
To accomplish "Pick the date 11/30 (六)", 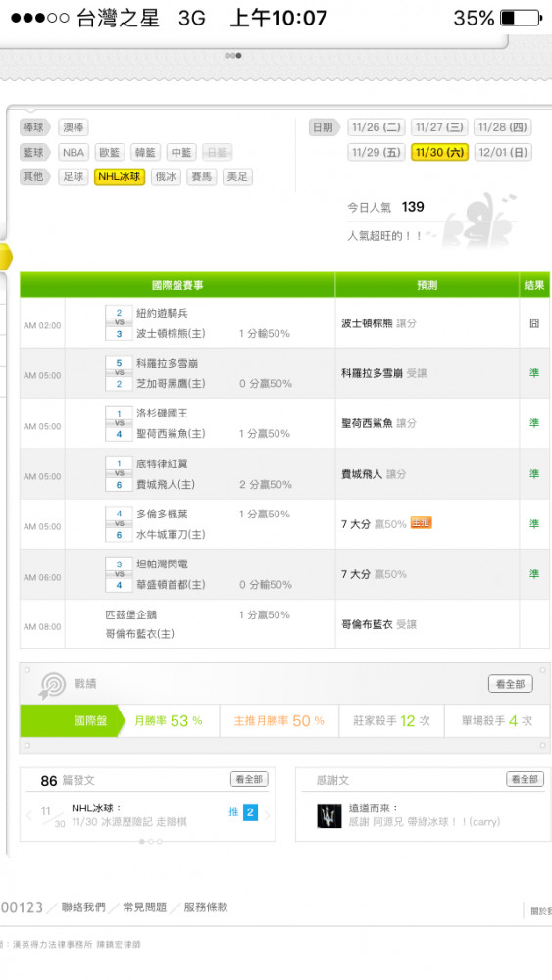I will pos(439,153).
